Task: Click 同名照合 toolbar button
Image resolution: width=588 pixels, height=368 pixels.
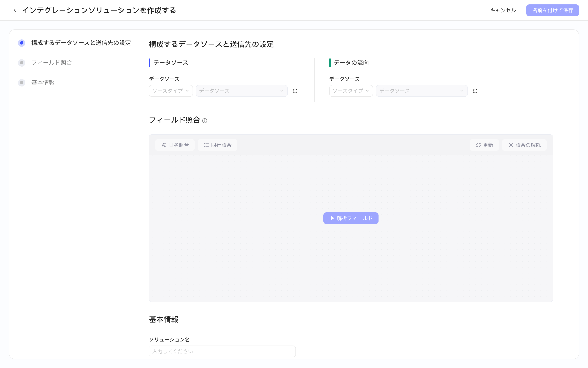Action: (x=175, y=145)
